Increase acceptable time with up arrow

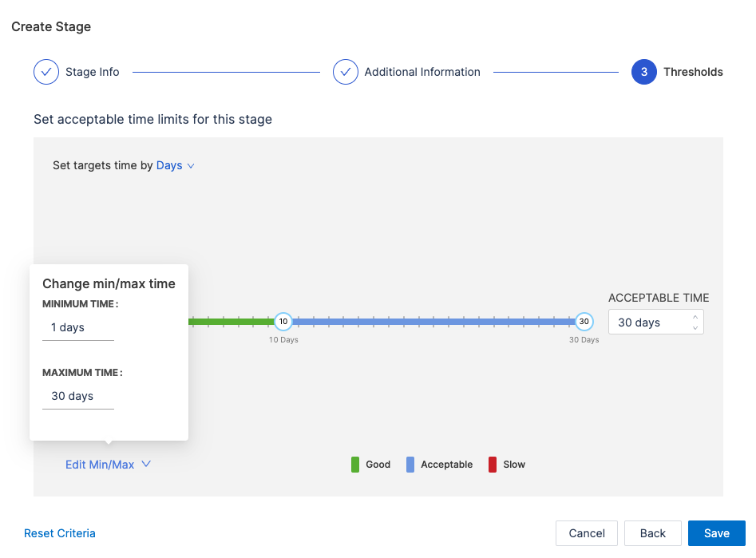695,317
